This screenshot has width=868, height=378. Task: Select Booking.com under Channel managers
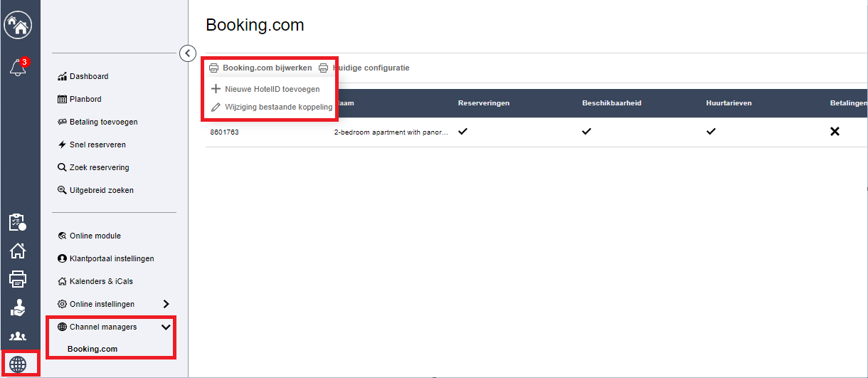[x=92, y=349]
